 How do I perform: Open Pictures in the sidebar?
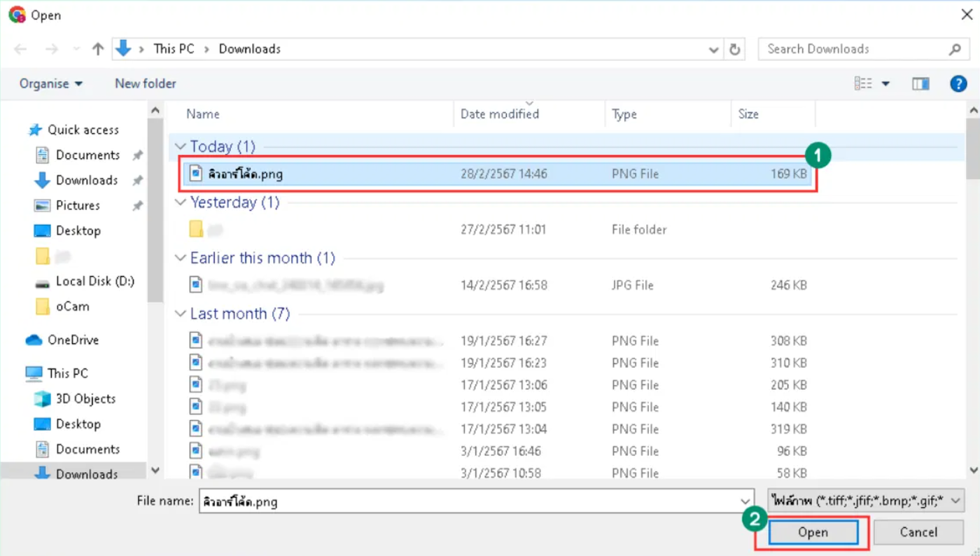pyautogui.click(x=68, y=205)
